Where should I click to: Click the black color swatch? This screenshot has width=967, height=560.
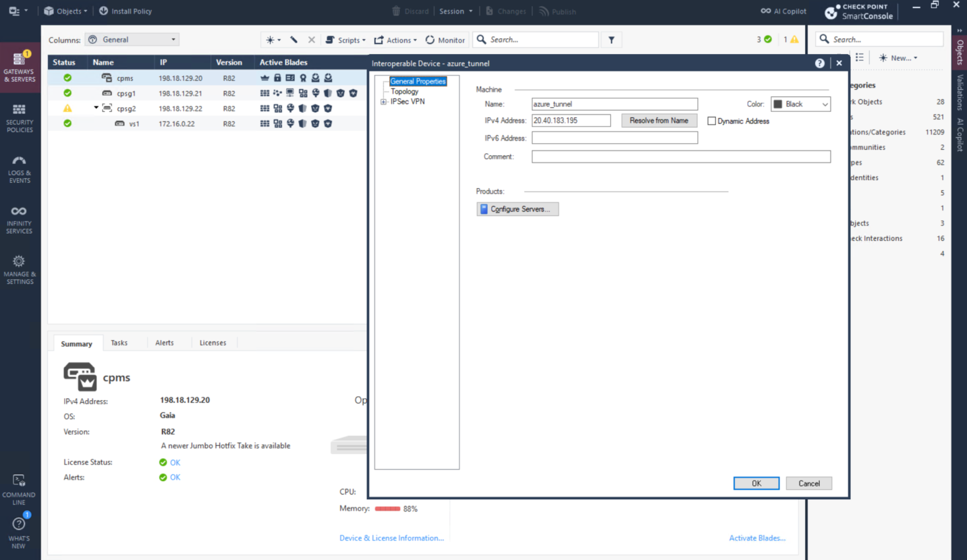[777, 105]
